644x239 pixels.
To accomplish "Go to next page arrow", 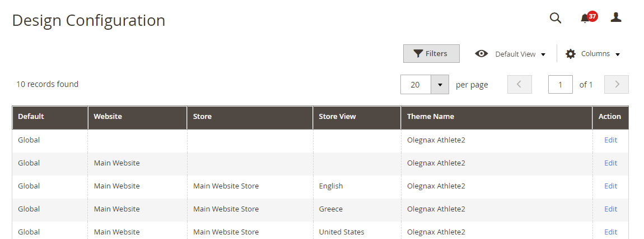I will tap(617, 84).
